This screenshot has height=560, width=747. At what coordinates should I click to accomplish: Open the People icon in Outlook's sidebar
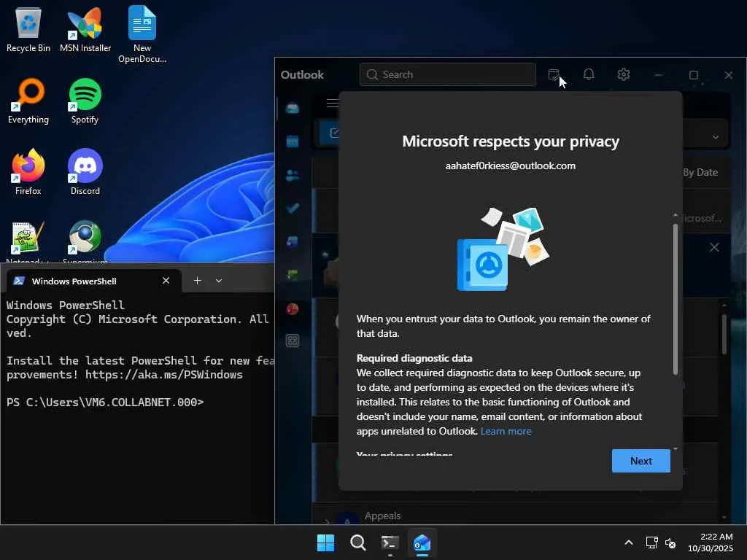[x=293, y=175]
